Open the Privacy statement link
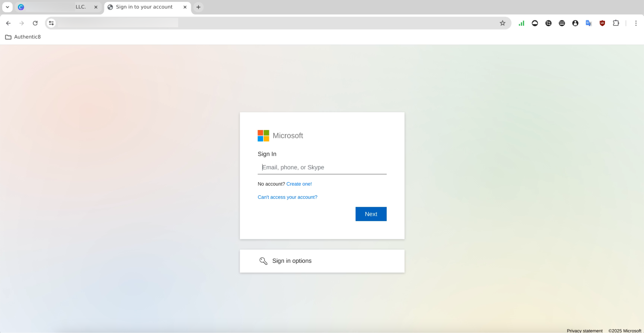The image size is (644, 333). coord(584,330)
